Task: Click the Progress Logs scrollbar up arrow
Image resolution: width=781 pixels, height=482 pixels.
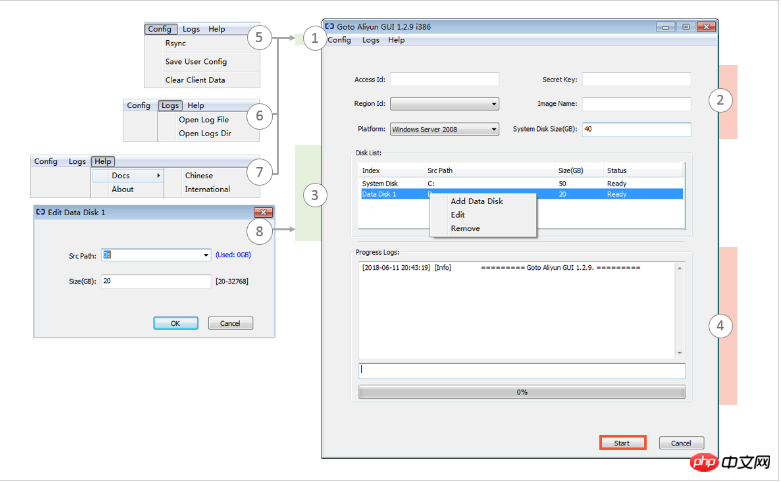Action: (x=679, y=268)
